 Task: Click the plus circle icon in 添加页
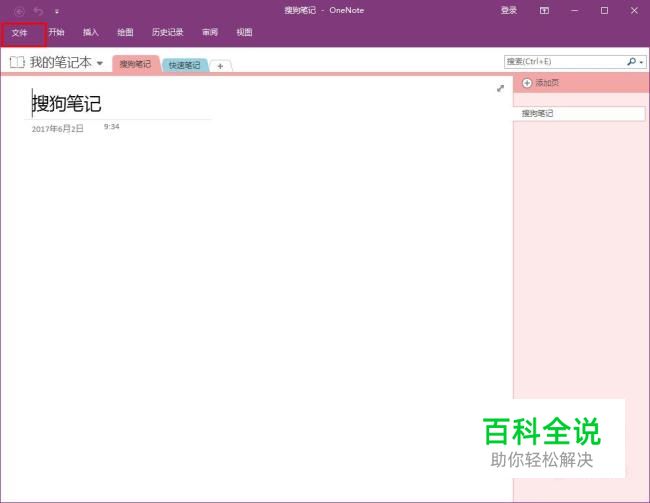tap(526, 83)
